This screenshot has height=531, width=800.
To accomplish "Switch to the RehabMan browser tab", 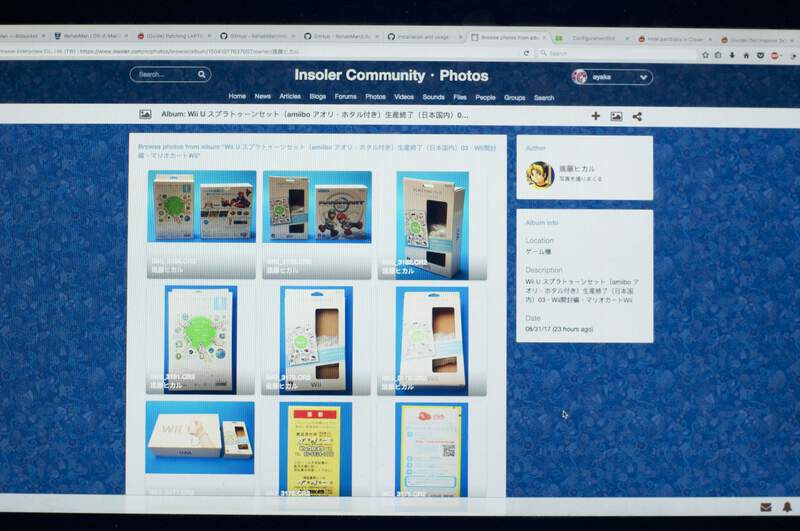I will click(x=91, y=36).
